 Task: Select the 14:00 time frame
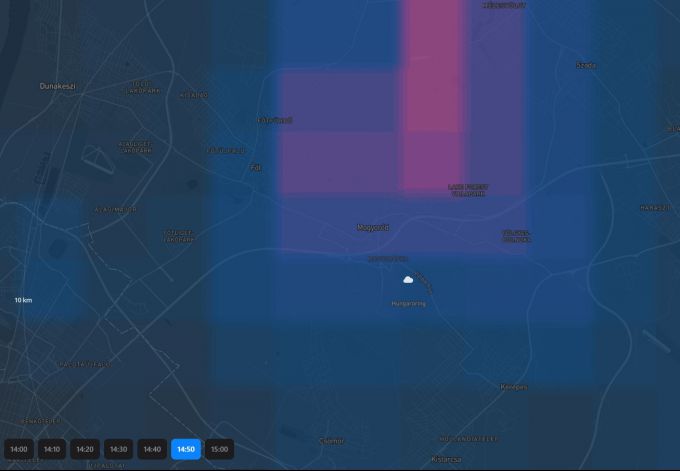[x=19, y=449]
